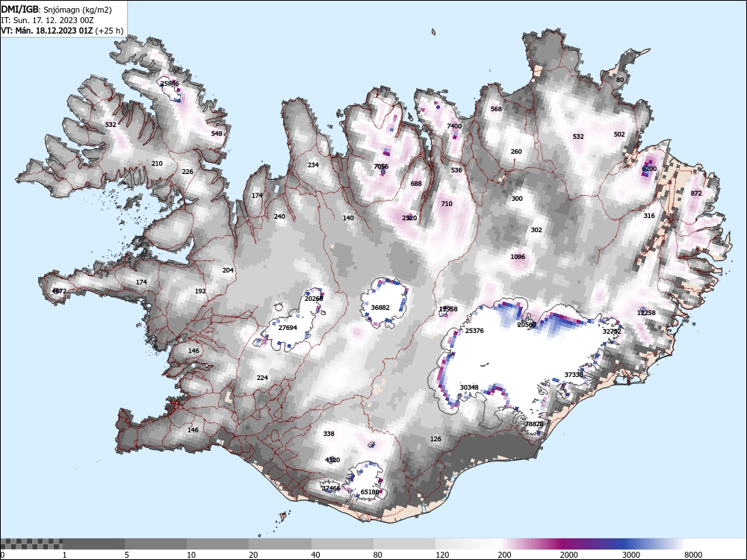Click the map value 140

click(348, 217)
